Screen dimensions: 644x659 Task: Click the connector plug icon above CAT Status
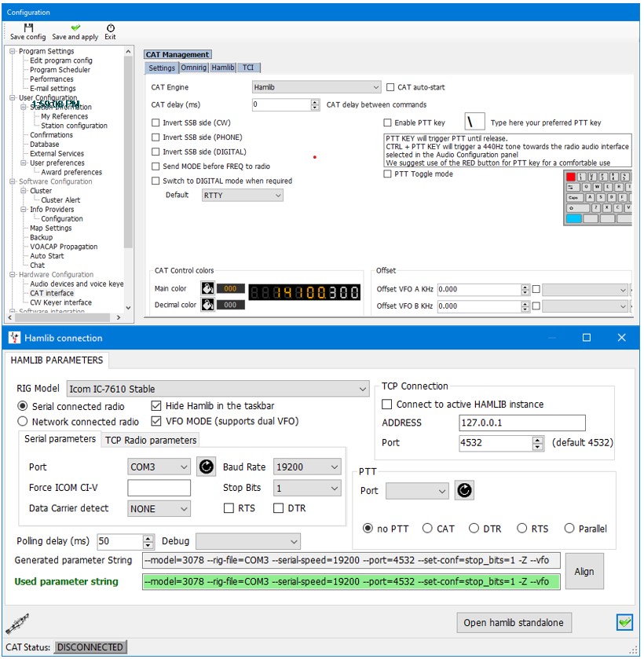[x=17, y=624]
